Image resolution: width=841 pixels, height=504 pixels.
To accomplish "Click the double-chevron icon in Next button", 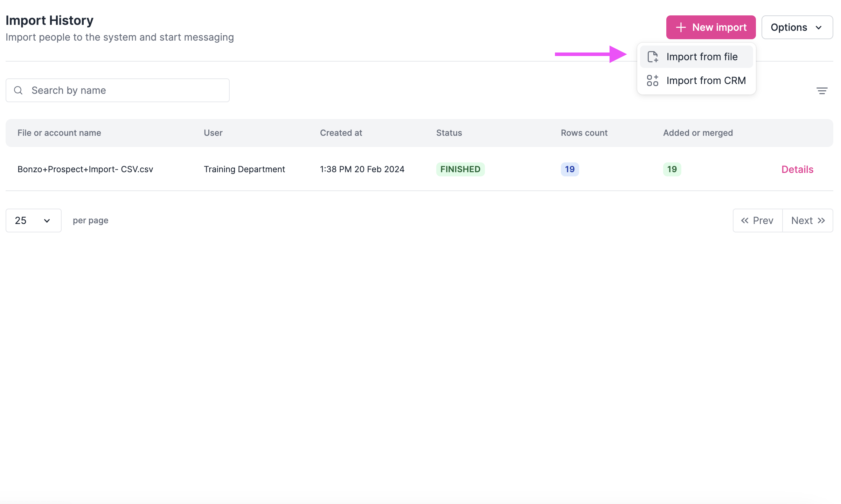I will tap(821, 220).
